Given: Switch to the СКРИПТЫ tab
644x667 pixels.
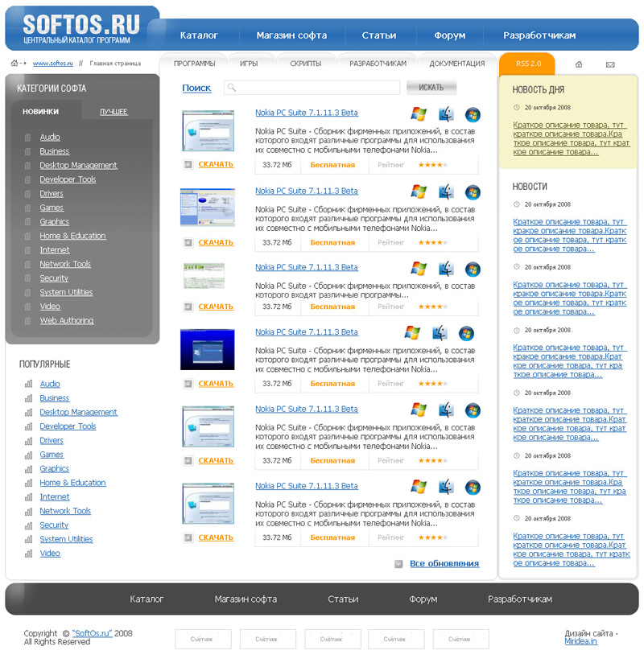Looking at the screenshot, I should (x=305, y=64).
